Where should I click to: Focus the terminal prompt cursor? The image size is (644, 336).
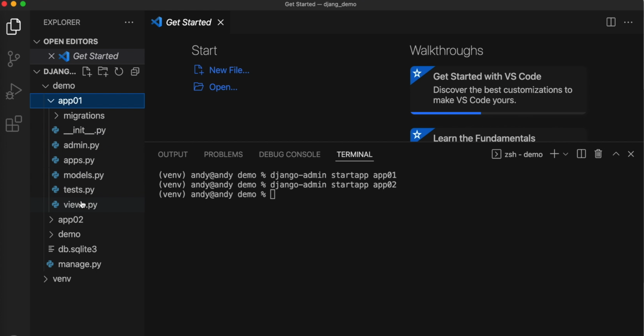pyautogui.click(x=273, y=194)
